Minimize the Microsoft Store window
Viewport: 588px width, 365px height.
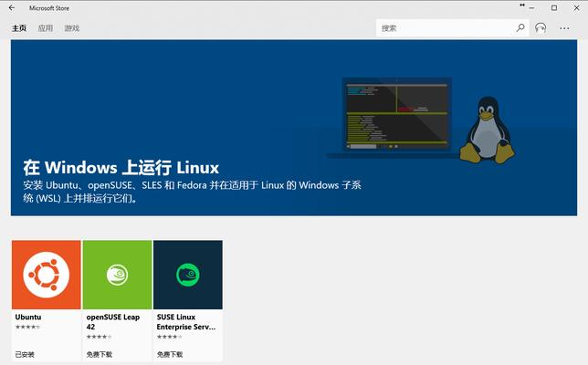pyautogui.click(x=531, y=8)
